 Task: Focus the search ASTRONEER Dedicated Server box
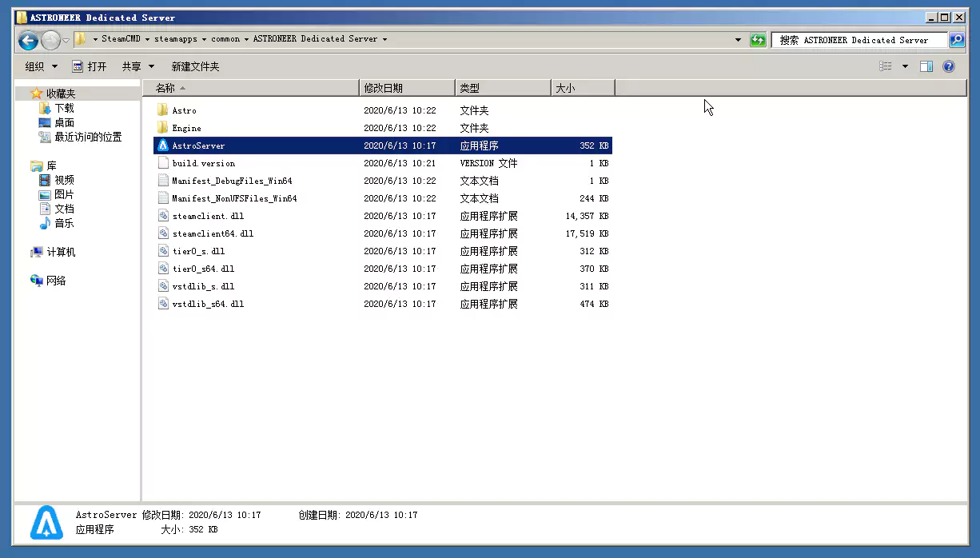pos(859,40)
